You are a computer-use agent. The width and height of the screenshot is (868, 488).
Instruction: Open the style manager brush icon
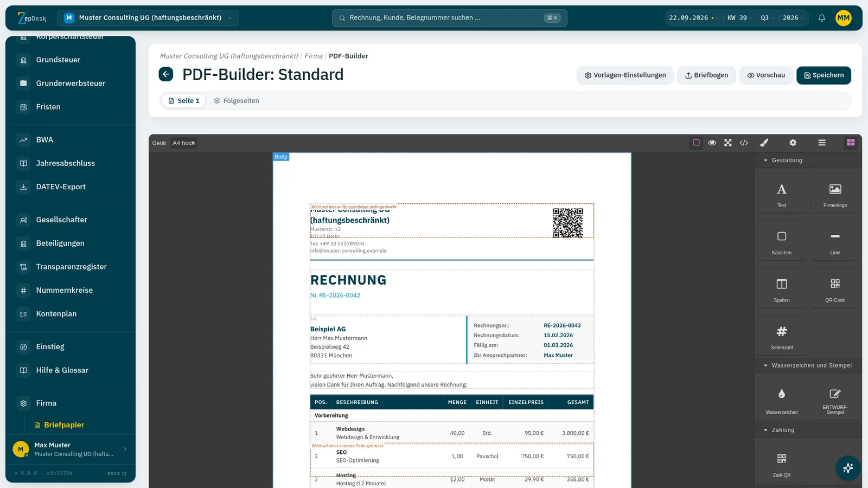pos(764,143)
